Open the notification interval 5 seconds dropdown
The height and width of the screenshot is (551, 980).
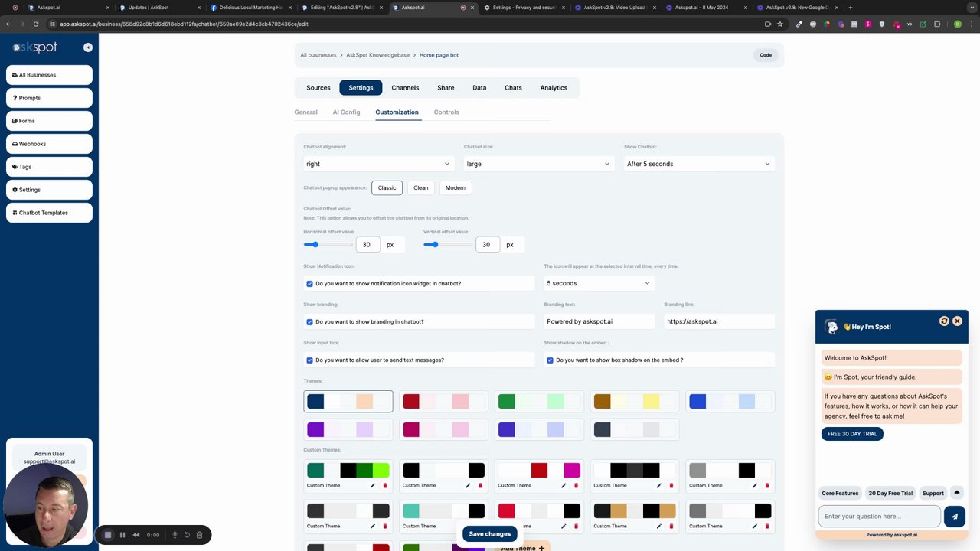pos(599,283)
